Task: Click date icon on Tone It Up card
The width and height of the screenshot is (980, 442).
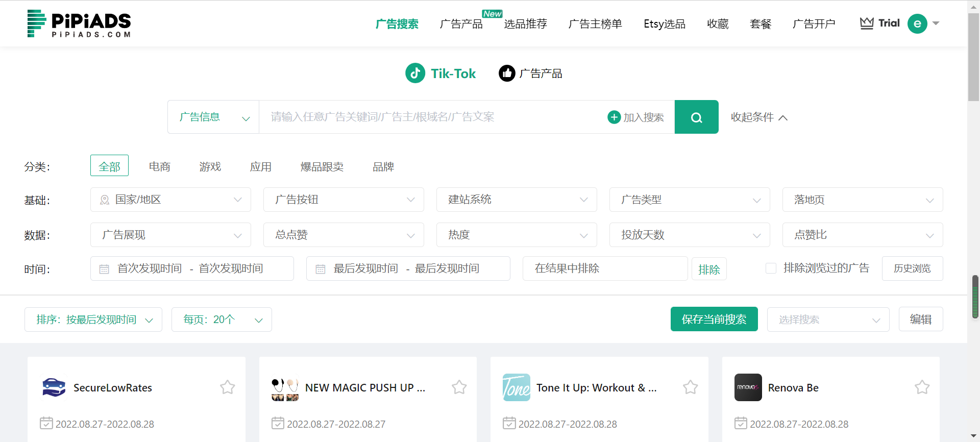Action: tap(509, 423)
